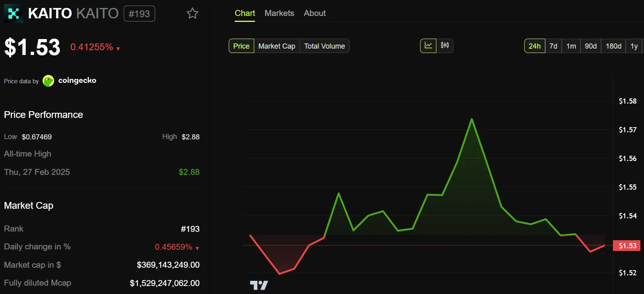Viewport: 644px width, 294px height.
Task: Switch to candlestick chart view icon
Action: click(445, 46)
